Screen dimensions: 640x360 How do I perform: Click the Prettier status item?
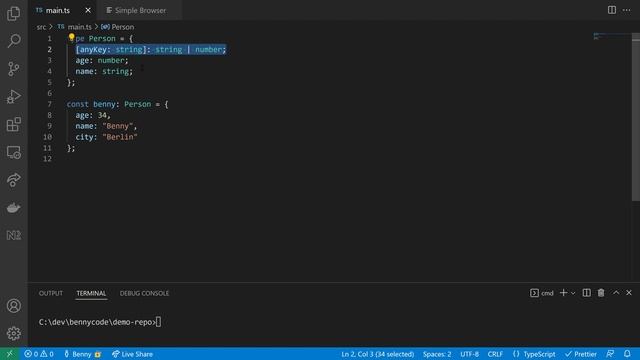[581, 354]
